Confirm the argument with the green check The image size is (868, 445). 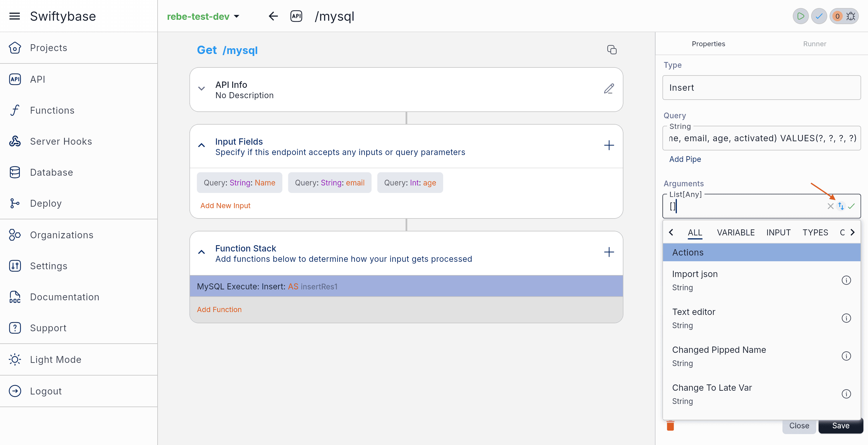click(851, 206)
